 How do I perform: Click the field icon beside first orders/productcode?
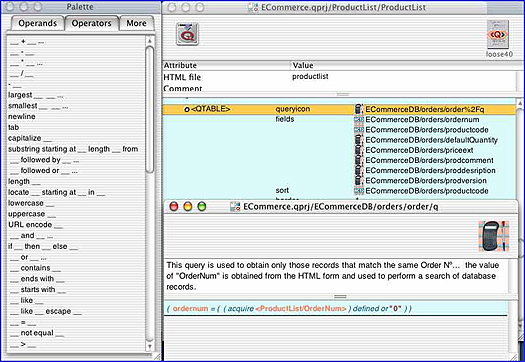pos(359,130)
